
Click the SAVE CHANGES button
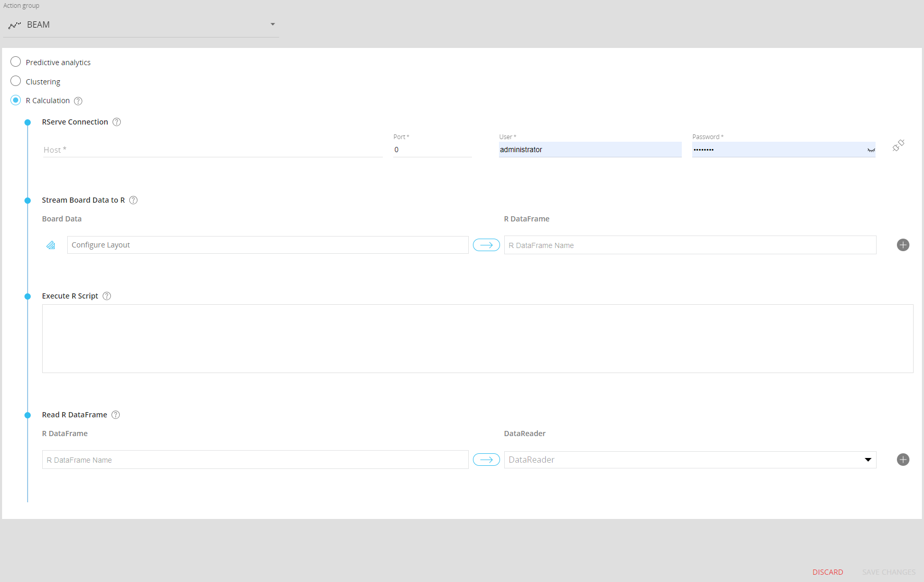coord(888,572)
